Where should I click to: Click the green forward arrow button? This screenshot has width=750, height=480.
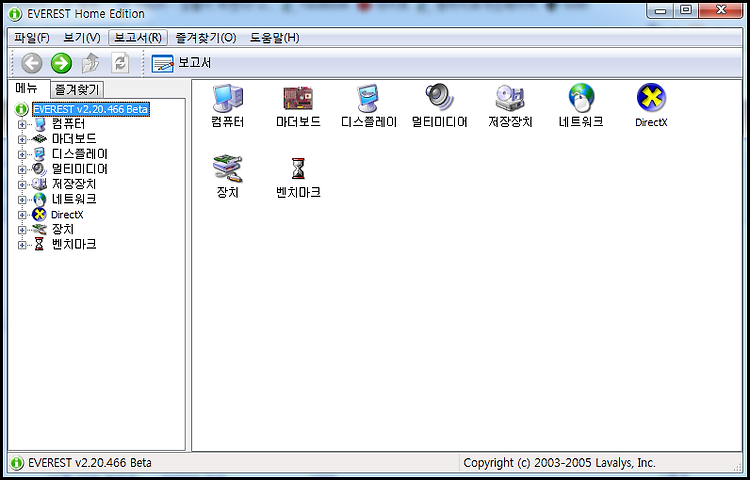tap(61, 63)
